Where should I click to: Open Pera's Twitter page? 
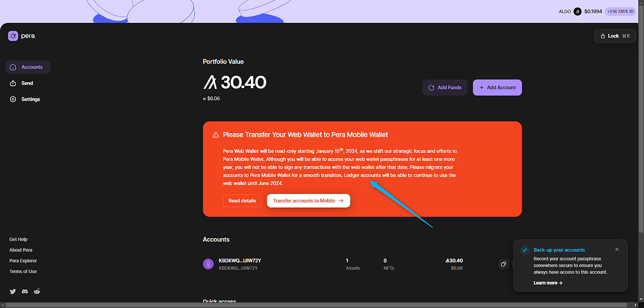[x=13, y=291]
